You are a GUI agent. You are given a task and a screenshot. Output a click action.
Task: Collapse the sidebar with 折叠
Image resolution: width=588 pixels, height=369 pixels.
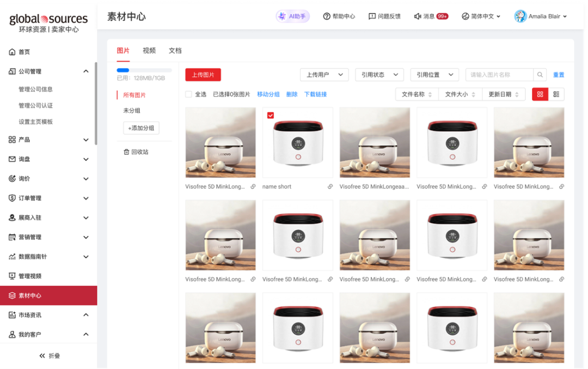[x=50, y=356]
